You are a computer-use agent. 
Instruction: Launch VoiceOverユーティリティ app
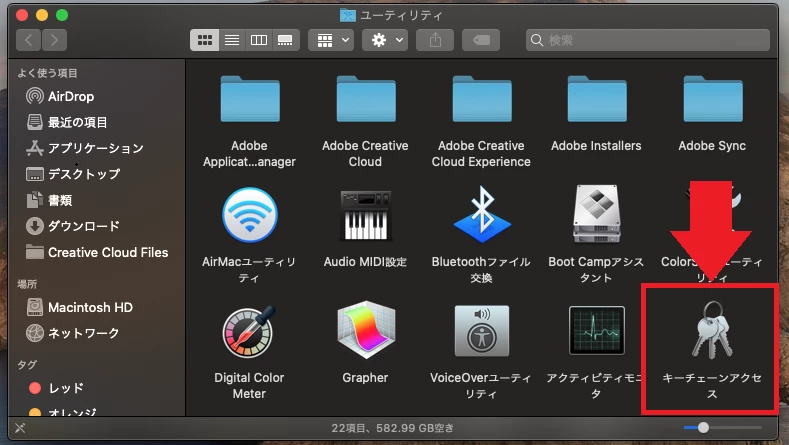[x=482, y=331]
